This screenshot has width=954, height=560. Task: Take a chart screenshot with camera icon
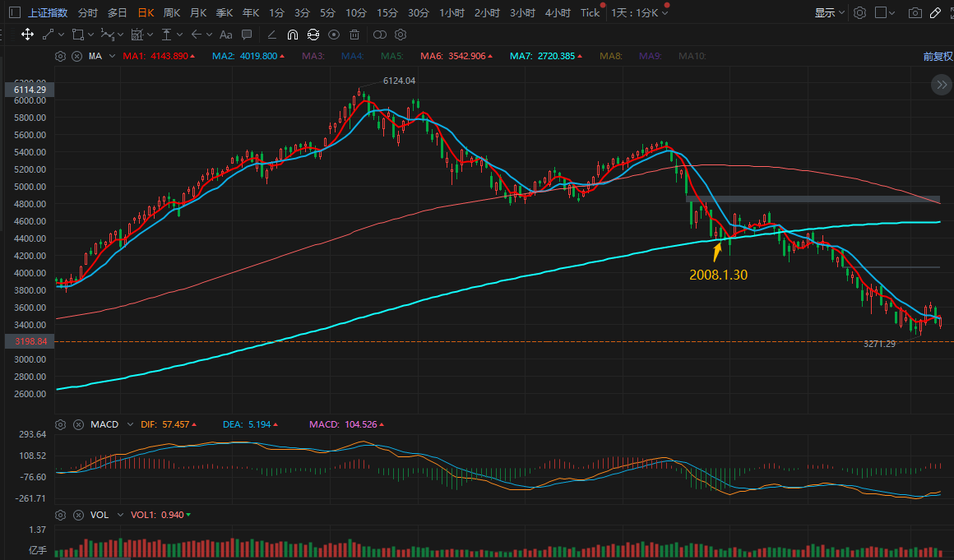tap(915, 12)
